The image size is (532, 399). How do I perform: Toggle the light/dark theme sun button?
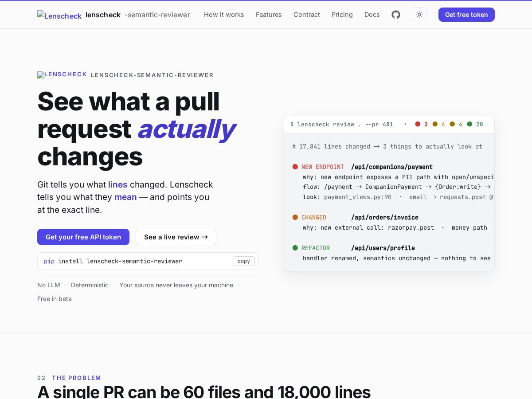click(x=419, y=15)
